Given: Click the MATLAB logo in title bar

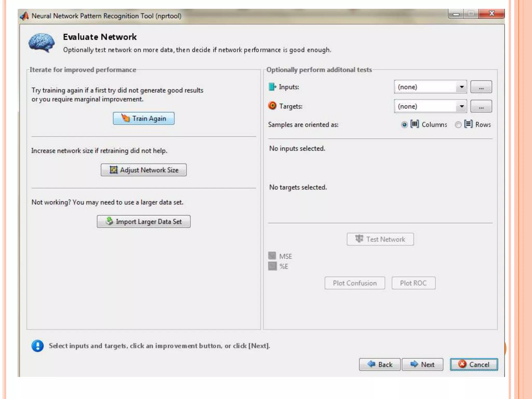Looking at the screenshot, I should (25, 16).
